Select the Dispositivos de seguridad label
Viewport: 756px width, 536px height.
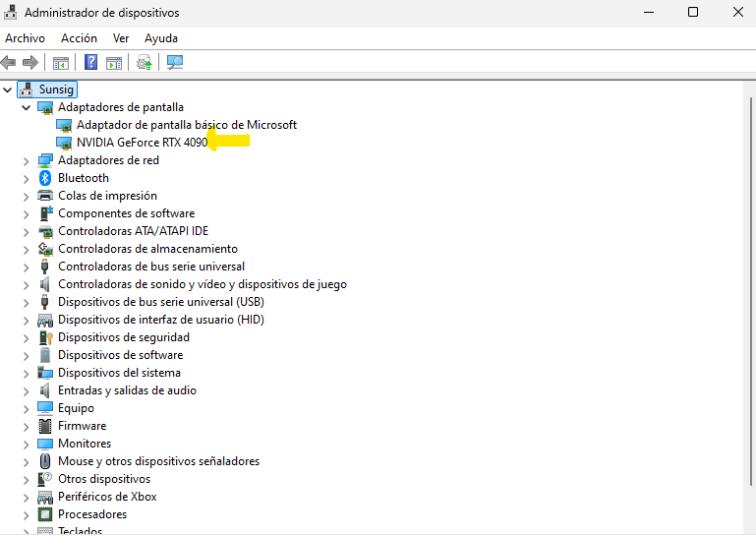[124, 337]
